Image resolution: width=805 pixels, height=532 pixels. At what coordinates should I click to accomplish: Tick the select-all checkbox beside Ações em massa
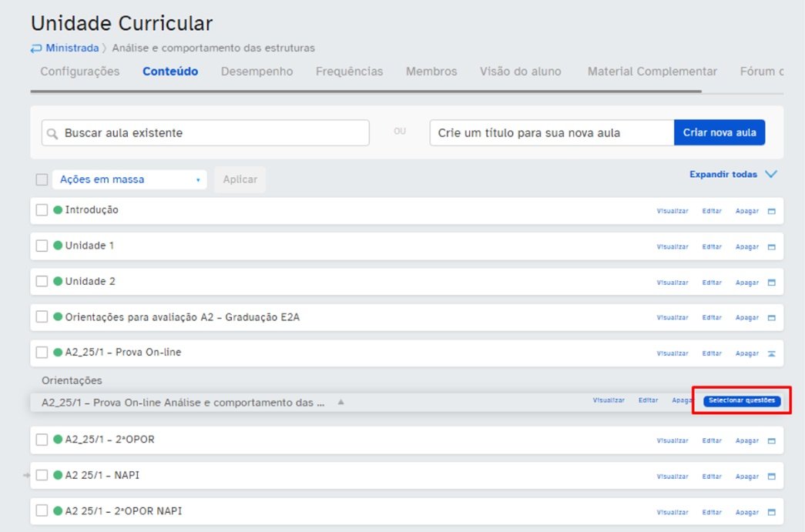coord(42,179)
